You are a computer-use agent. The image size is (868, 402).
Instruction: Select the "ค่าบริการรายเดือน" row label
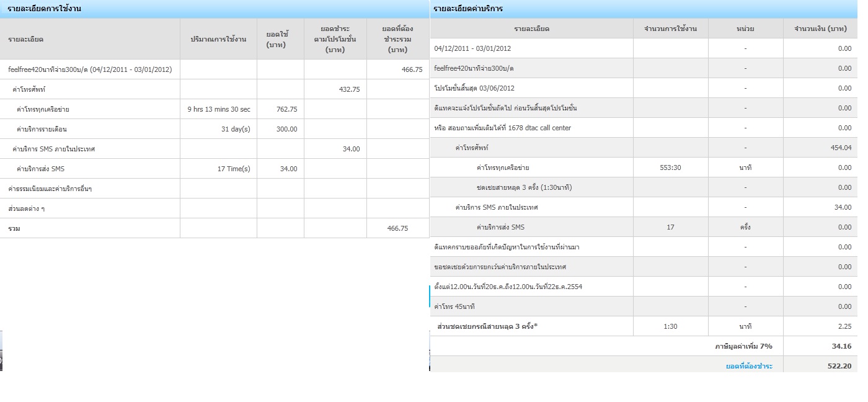coord(42,129)
